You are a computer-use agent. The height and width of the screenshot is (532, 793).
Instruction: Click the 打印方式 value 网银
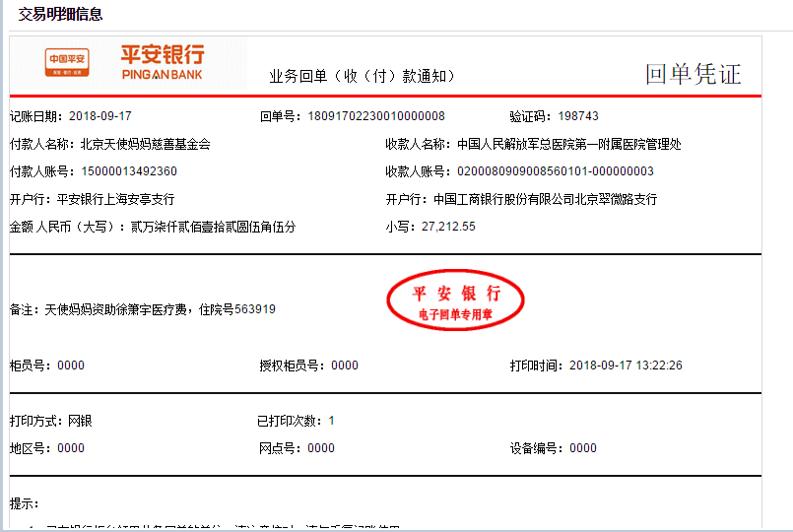point(80,421)
